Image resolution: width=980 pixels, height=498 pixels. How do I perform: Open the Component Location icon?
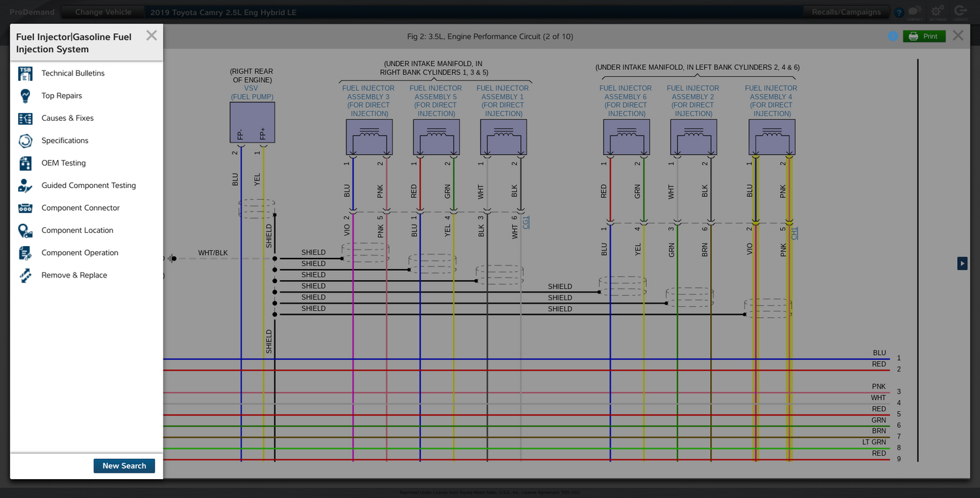[x=25, y=230]
